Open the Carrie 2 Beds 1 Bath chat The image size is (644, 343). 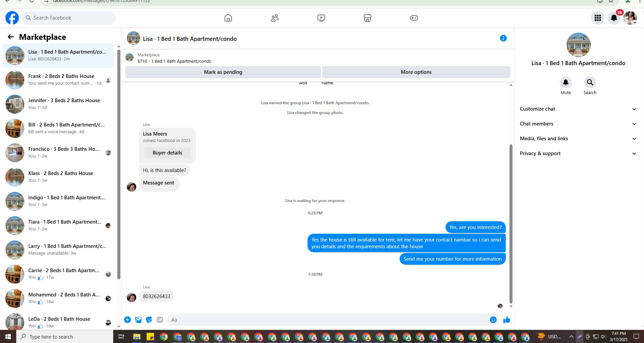(x=58, y=274)
